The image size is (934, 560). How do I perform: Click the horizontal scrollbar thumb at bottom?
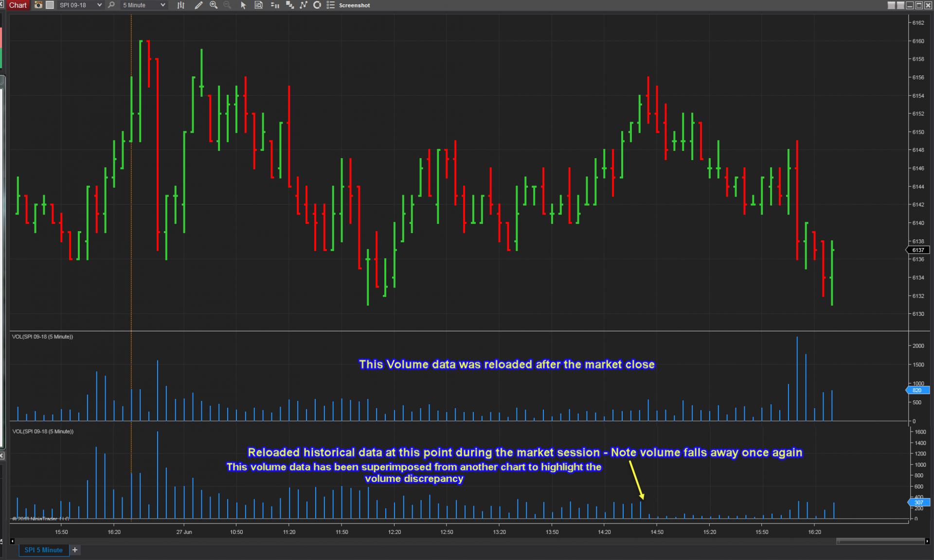click(880, 541)
